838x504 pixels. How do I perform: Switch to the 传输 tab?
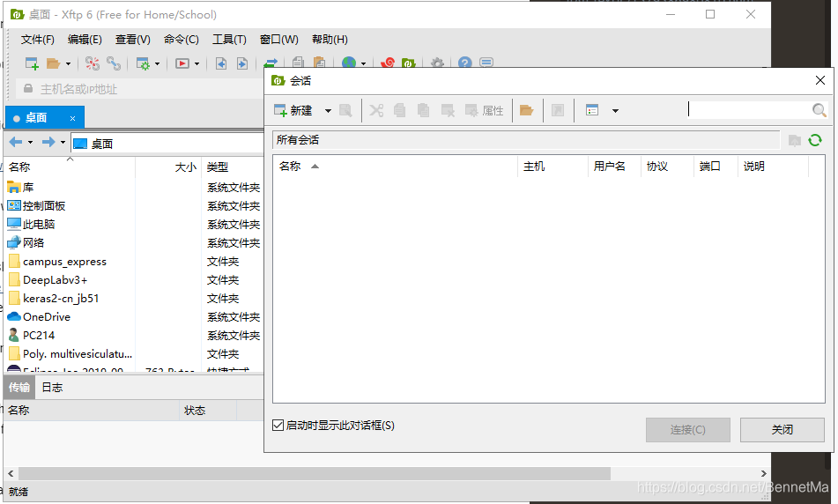19,388
